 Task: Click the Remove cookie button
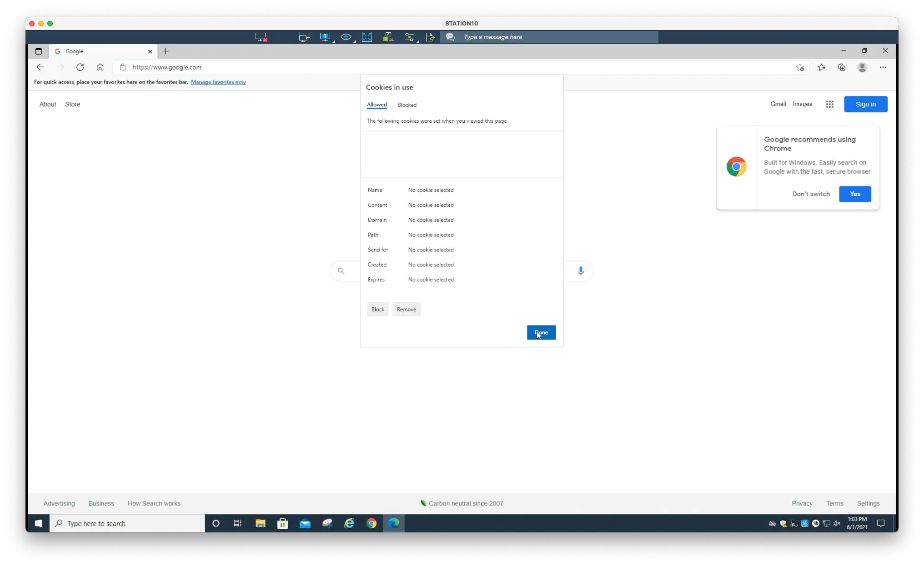tap(406, 309)
